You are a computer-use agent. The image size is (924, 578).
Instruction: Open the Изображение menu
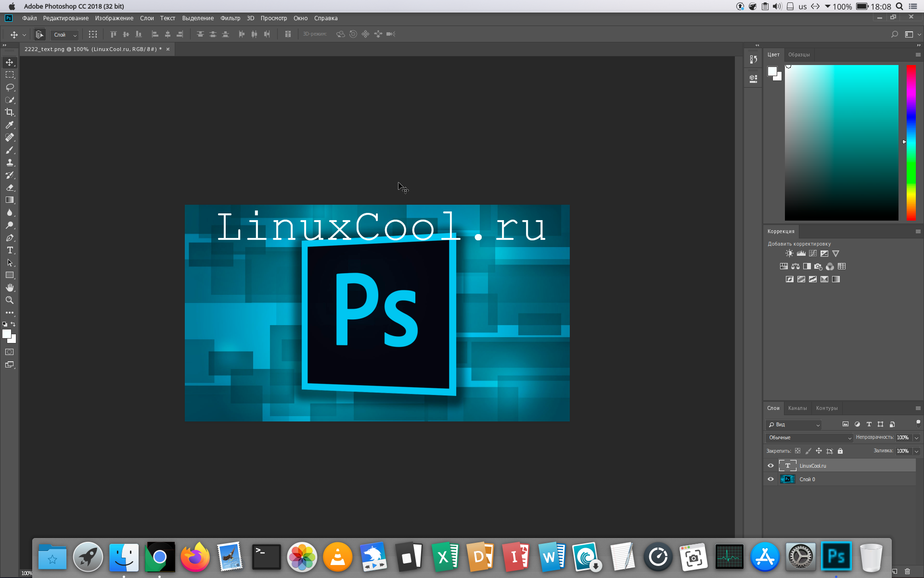(x=114, y=18)
